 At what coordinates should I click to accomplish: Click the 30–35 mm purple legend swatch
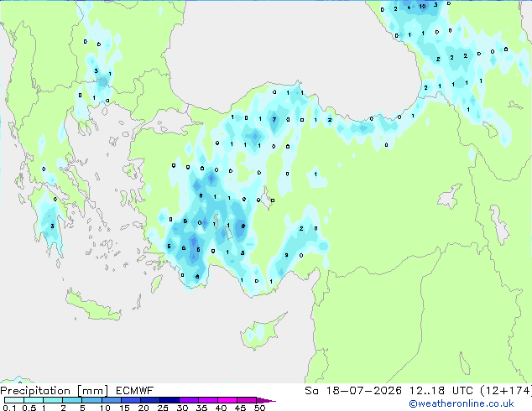click(188, 400)
